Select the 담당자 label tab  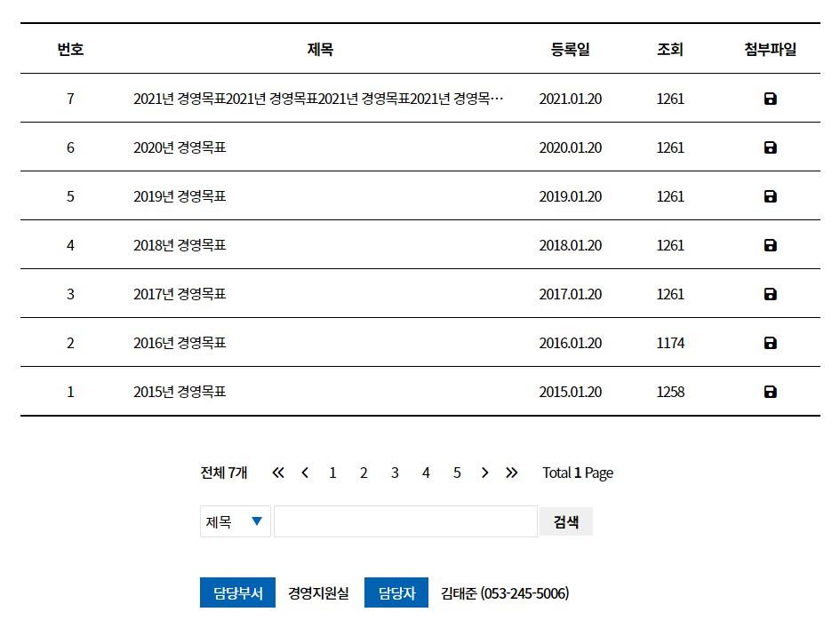[396, 592]
